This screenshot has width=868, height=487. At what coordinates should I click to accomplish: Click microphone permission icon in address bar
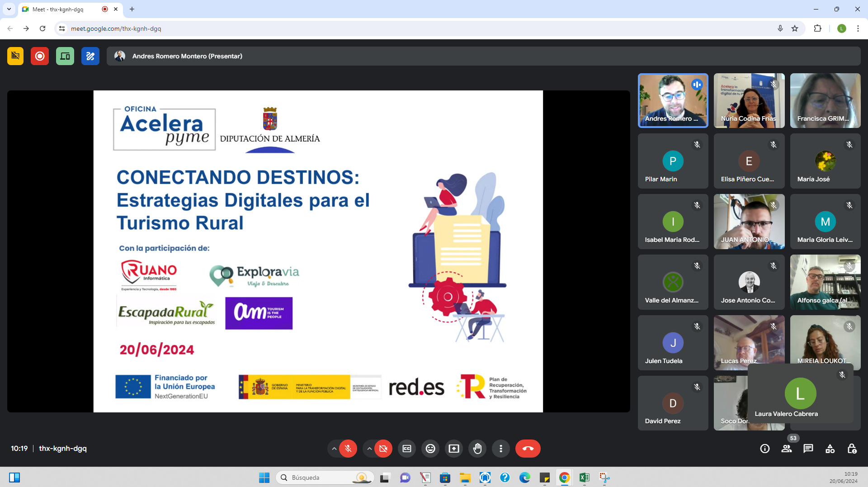click(780, 28)
